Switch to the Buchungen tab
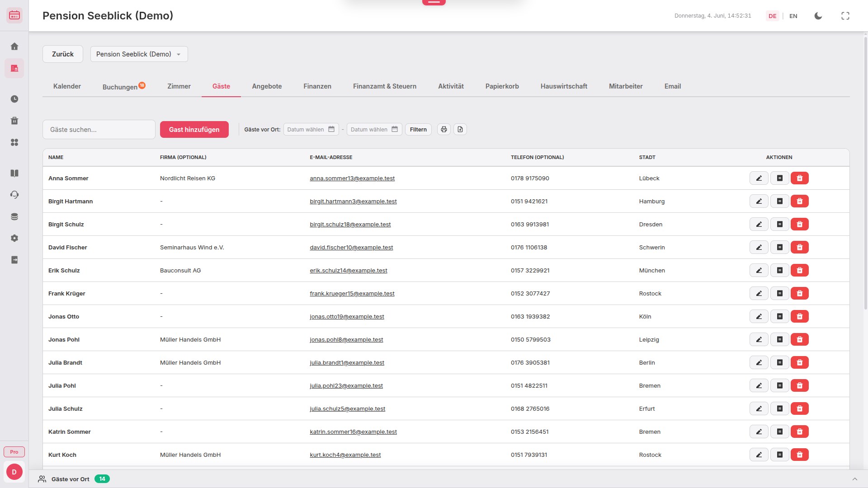This screenshot has height=488, width=868. (120, 87)
